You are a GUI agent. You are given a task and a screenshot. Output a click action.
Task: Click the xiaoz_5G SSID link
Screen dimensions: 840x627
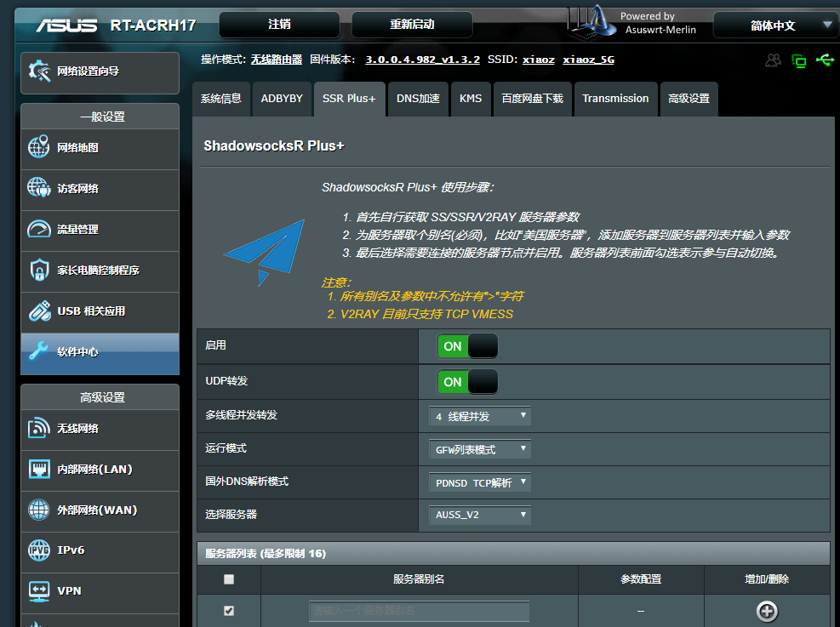588,60
